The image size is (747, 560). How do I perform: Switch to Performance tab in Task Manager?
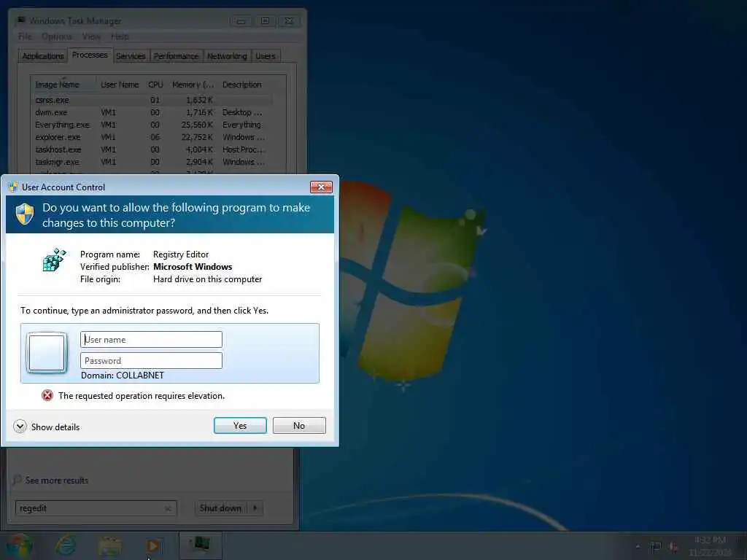point(177,56)
